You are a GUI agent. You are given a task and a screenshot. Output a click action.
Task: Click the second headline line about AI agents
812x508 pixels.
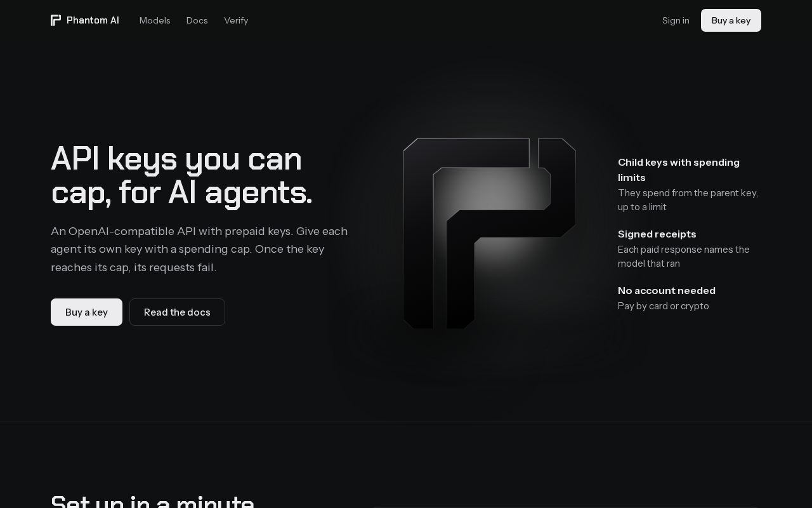181,192
